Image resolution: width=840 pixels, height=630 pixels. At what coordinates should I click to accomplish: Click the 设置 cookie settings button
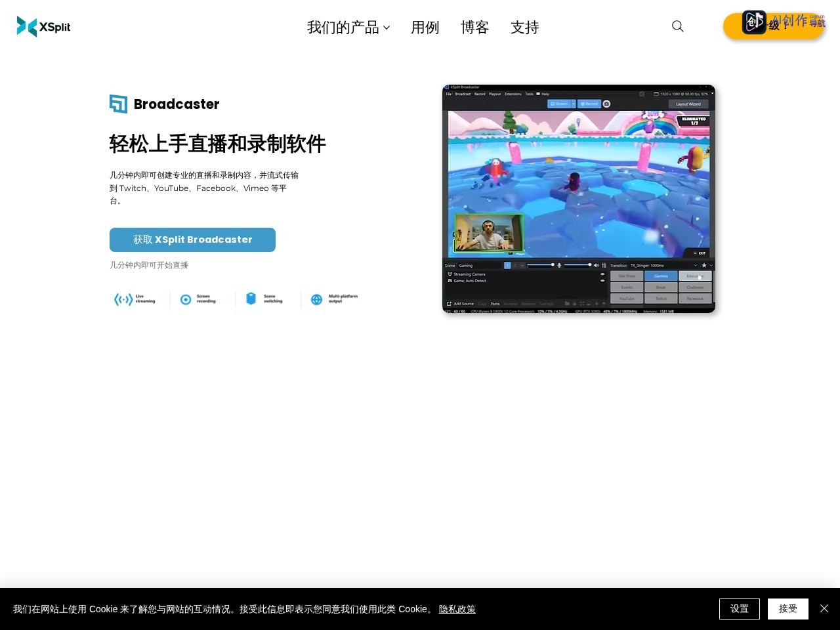point(740,608)
